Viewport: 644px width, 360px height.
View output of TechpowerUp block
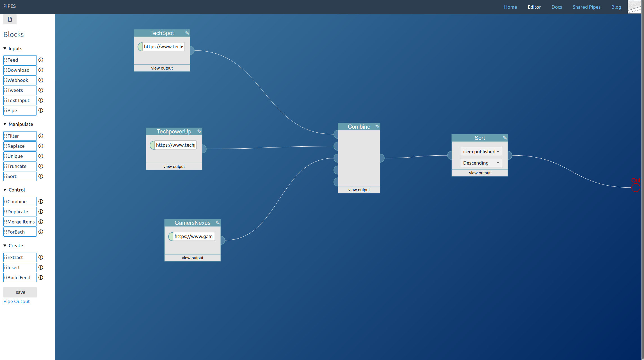174,167
